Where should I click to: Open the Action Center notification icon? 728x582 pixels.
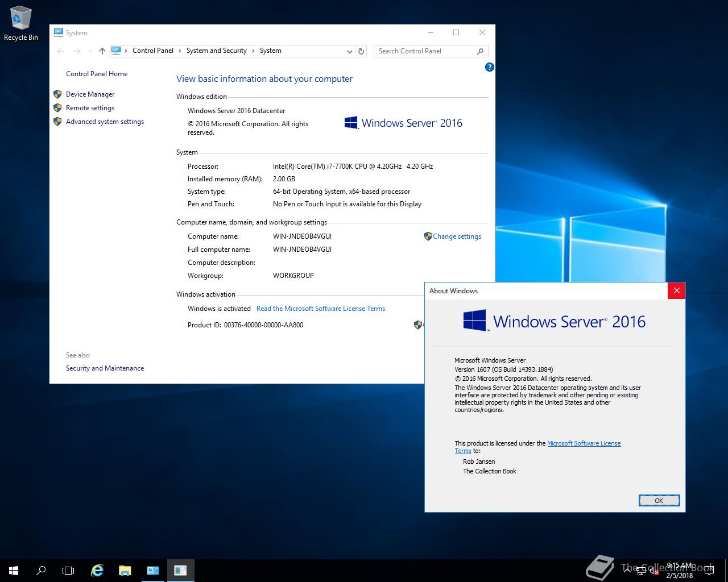click(x=709, y=571)
